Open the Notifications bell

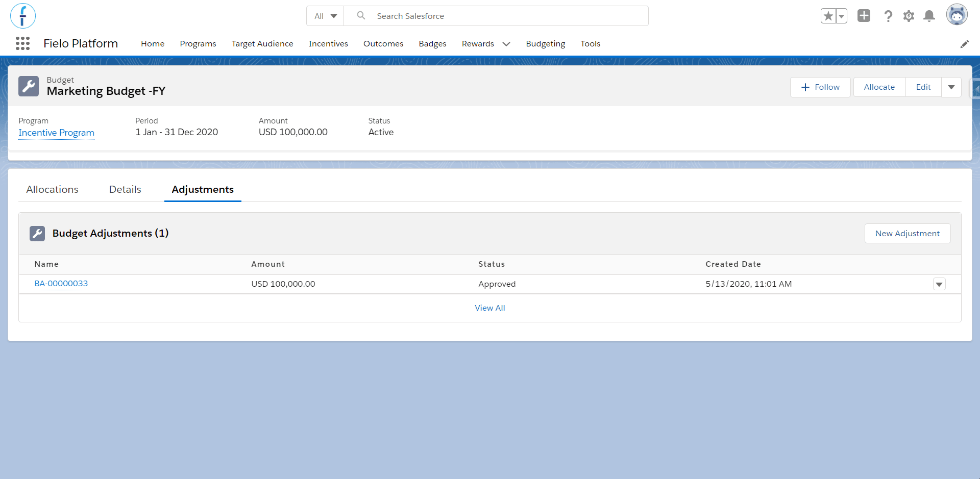click(929, 16)
